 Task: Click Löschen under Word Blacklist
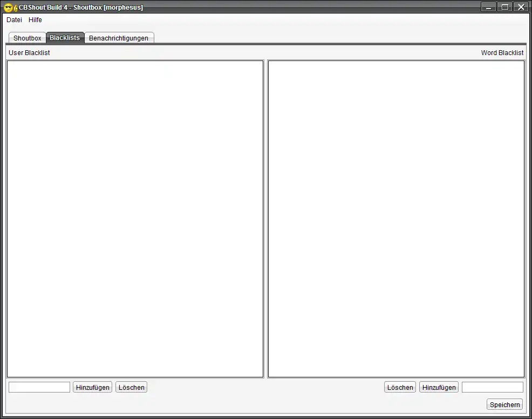(x=400, y=387)
